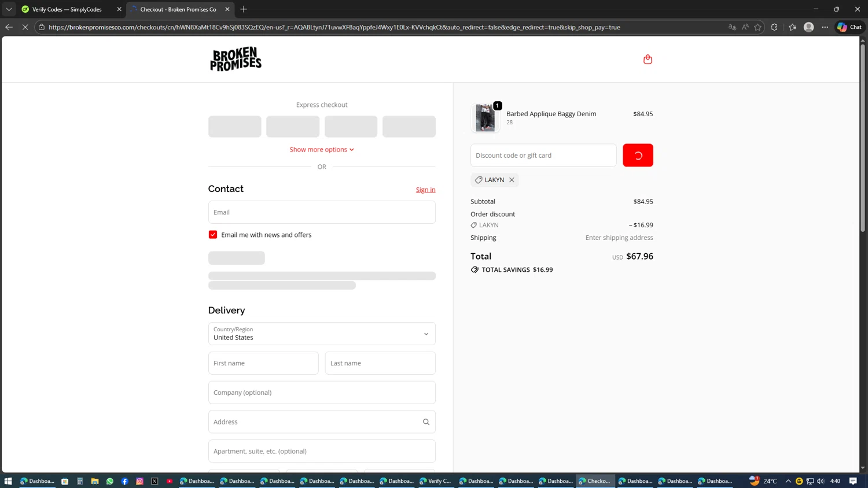Screen dimensions: 868x488
Task: Open the Copilot Chat button
Action: coord(849,27)
